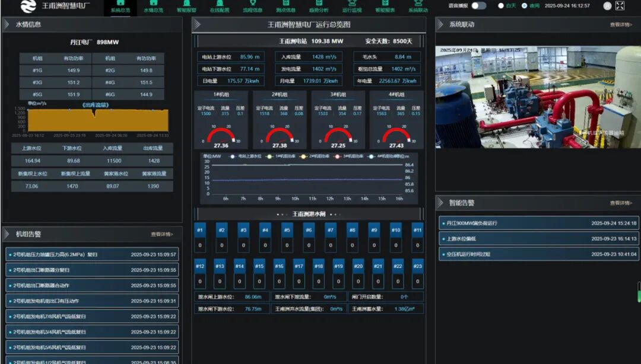Click the 1#机组 red gauge dial
The height and width of the screenshot is (364, 641).
[221, 135]
